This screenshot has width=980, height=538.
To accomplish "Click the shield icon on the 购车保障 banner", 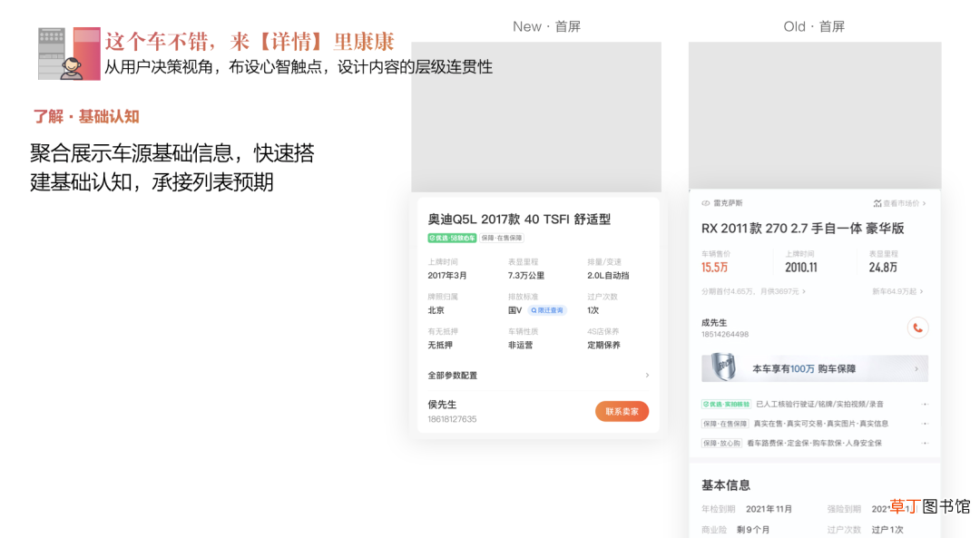I will pyautogui.click(x=723, y=367).
